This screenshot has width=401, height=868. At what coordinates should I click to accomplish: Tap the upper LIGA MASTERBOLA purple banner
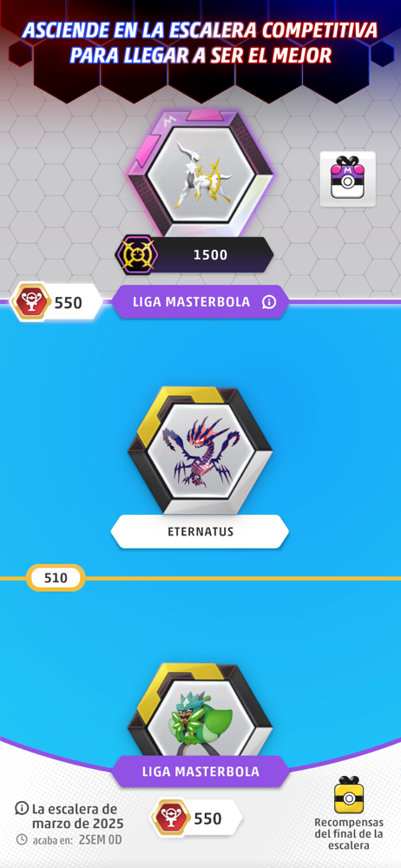[200, 302]
